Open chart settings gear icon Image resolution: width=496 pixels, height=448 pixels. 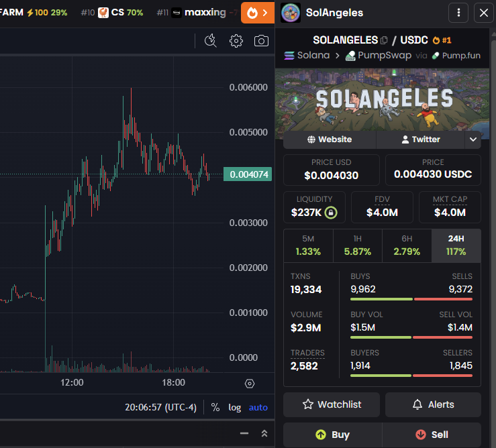click(236, 41)
